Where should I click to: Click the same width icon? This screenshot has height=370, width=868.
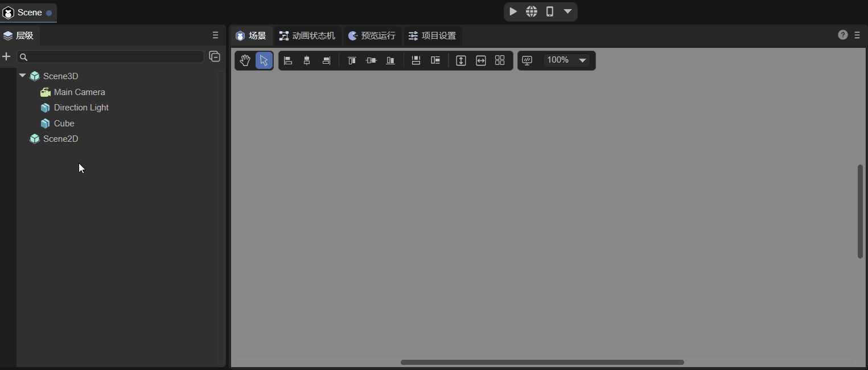coord(481,61)
